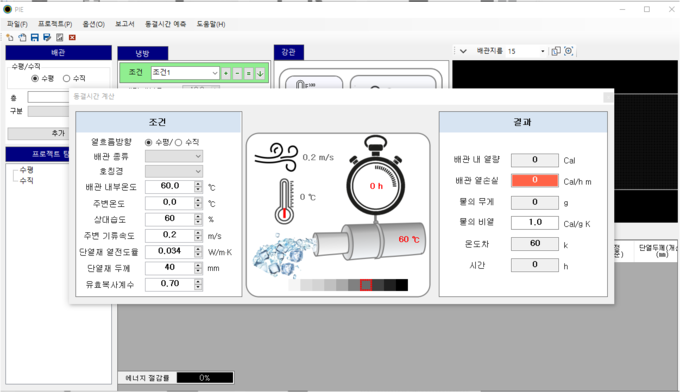Click the 배관 내부온도 input field

[x=170, y=186]
